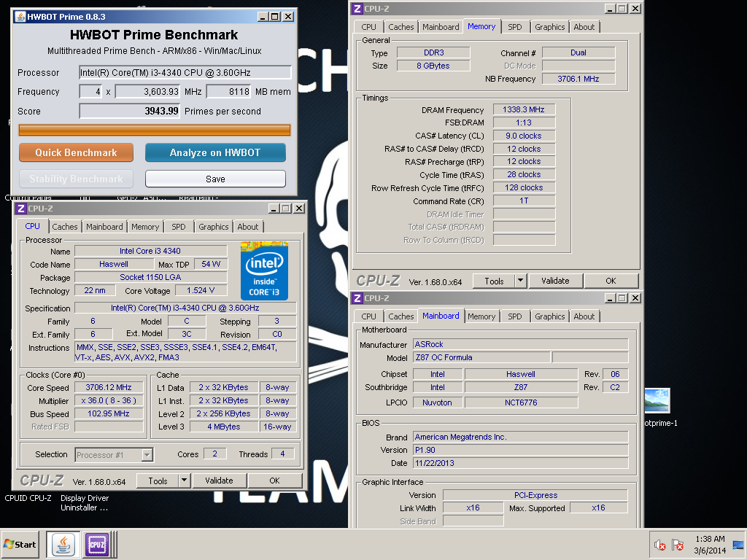
Task: Click the Level 3 cache 4 MBytes value
Action: [x=224, y=427]
